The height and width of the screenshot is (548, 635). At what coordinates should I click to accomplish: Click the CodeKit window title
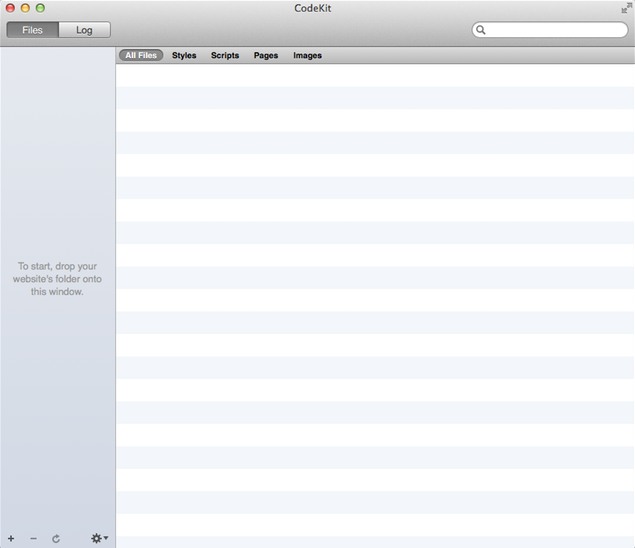[x=313, y=8]
